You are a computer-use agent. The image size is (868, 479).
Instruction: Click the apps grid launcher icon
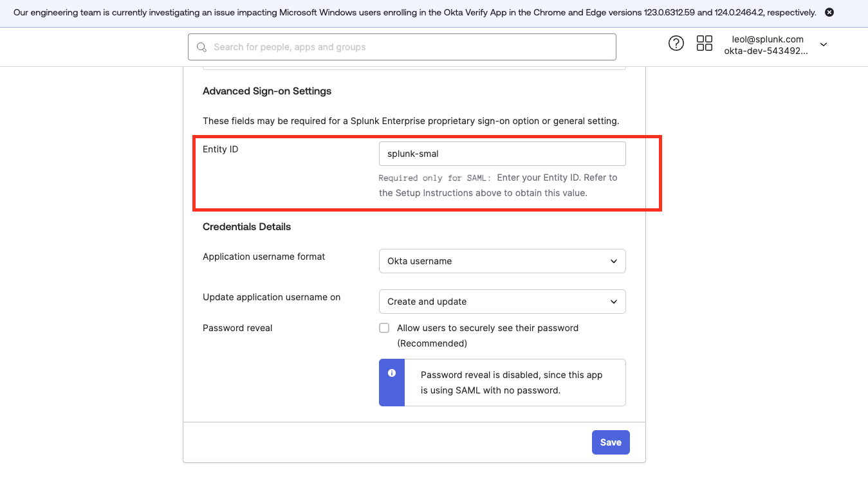[705, 42]
